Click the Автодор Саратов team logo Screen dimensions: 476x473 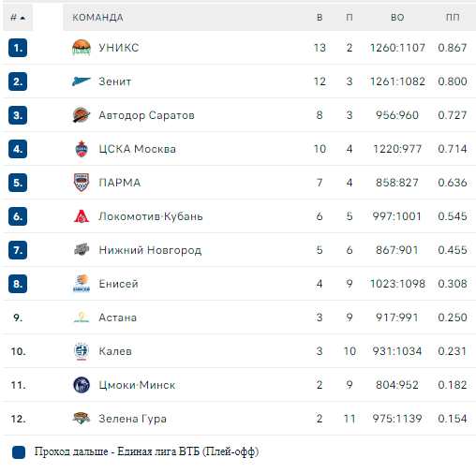point(82,115)
